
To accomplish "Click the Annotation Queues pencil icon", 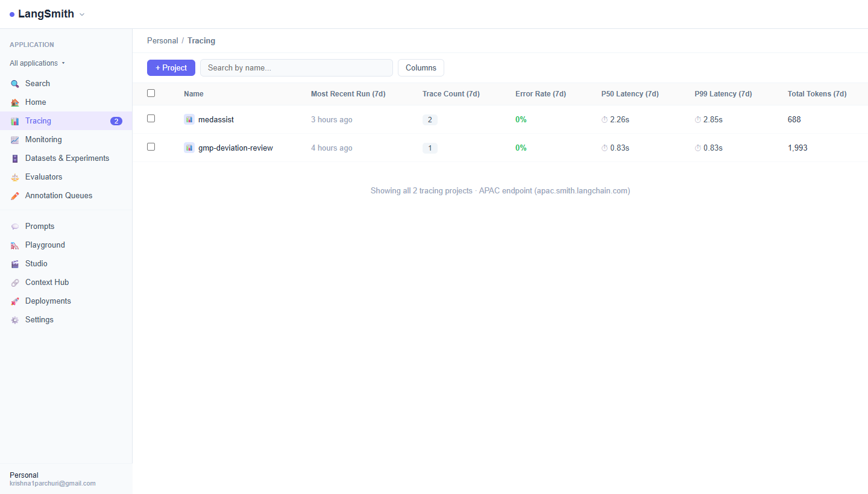I will (x=15, y=196).
